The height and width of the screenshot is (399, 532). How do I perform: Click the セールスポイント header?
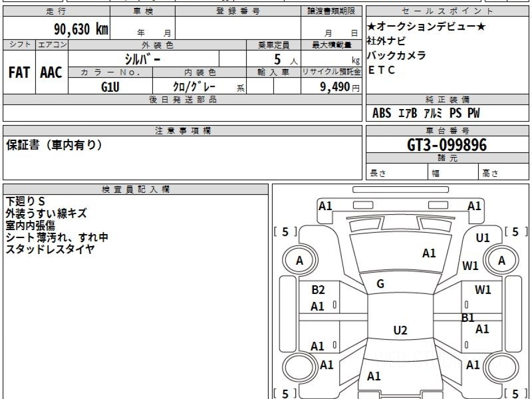(x=447, y=12)
